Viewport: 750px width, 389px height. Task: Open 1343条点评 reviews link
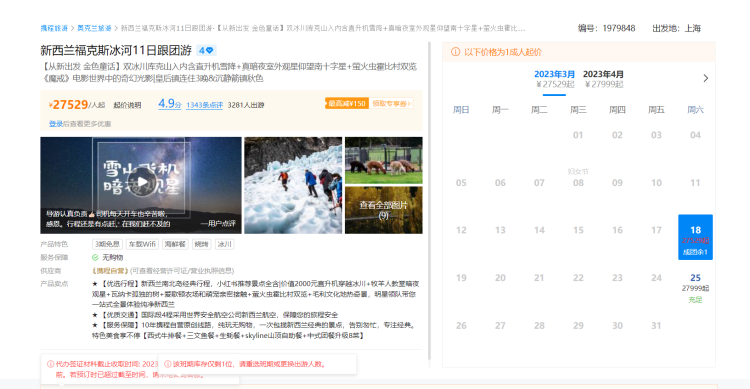[204, 105]
